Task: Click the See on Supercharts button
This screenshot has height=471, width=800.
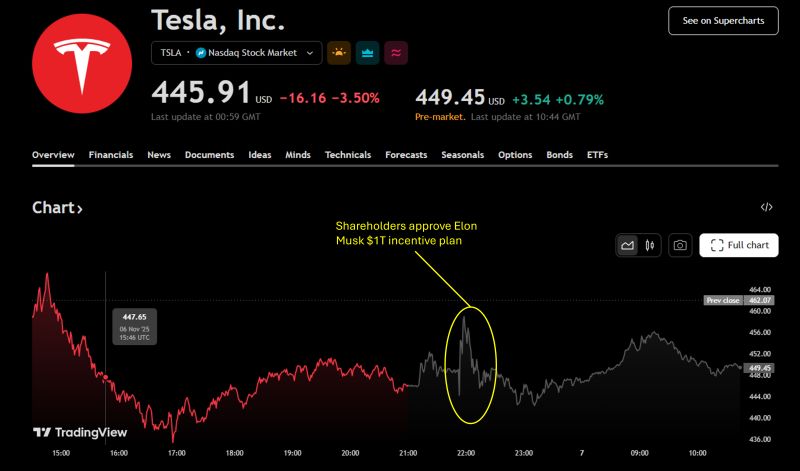Action: 722,20
